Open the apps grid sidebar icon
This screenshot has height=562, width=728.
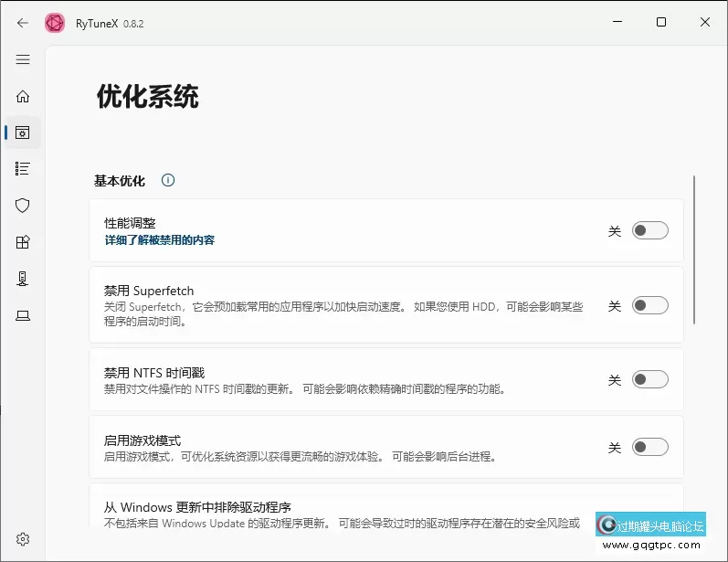tap(23, 242)
